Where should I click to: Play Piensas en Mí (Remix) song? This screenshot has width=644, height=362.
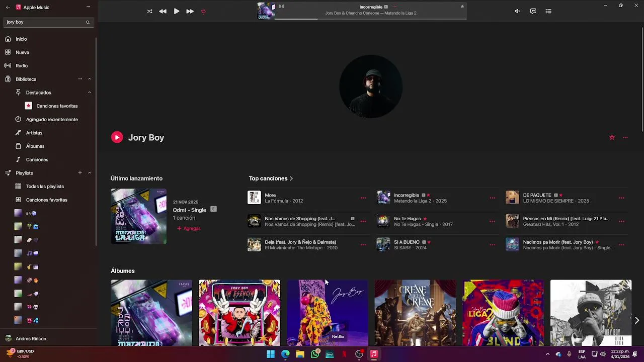(x=512, y=221)
